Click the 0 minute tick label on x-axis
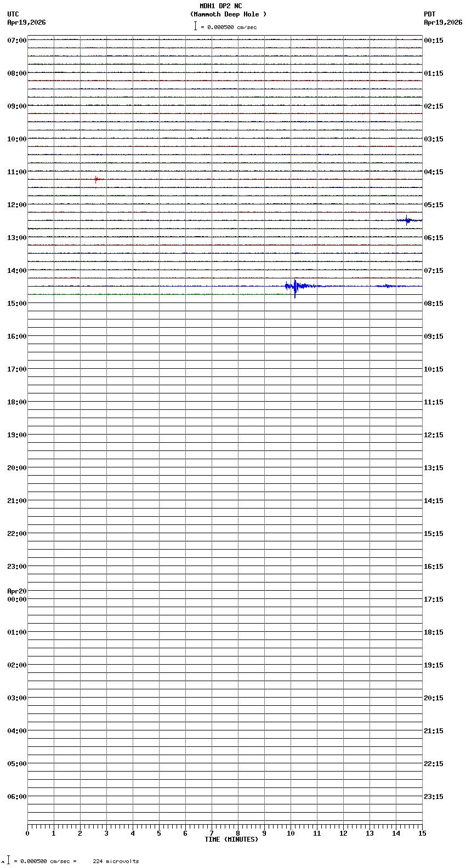 point(27,834)
